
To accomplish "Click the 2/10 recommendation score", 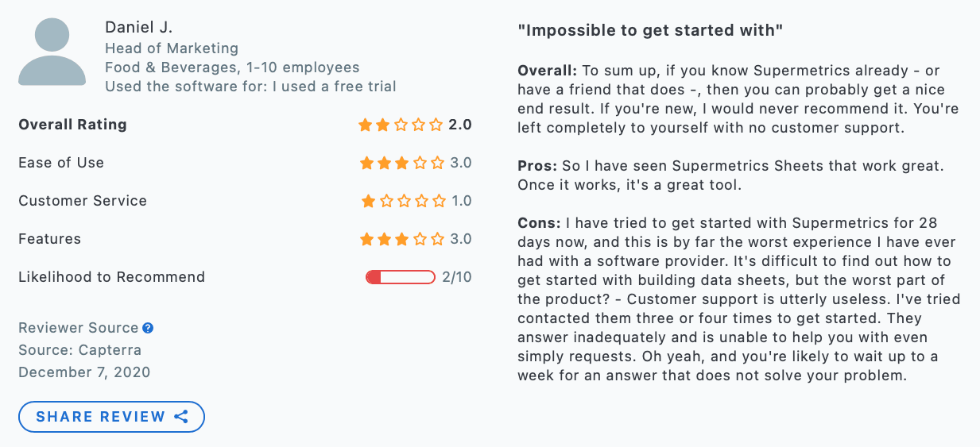I will pyautogui.click(x=457, y=277).
